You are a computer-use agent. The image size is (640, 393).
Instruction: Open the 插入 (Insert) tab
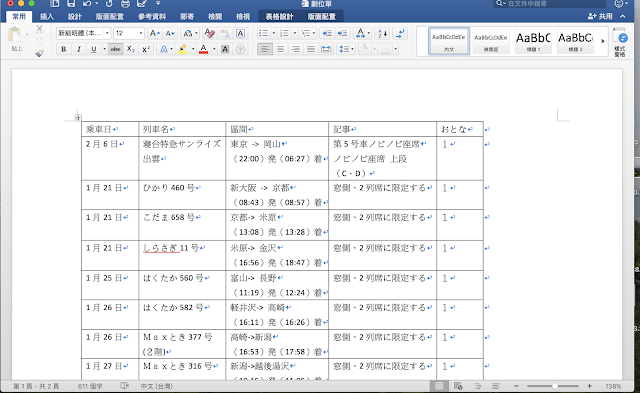tap(47, 16)
